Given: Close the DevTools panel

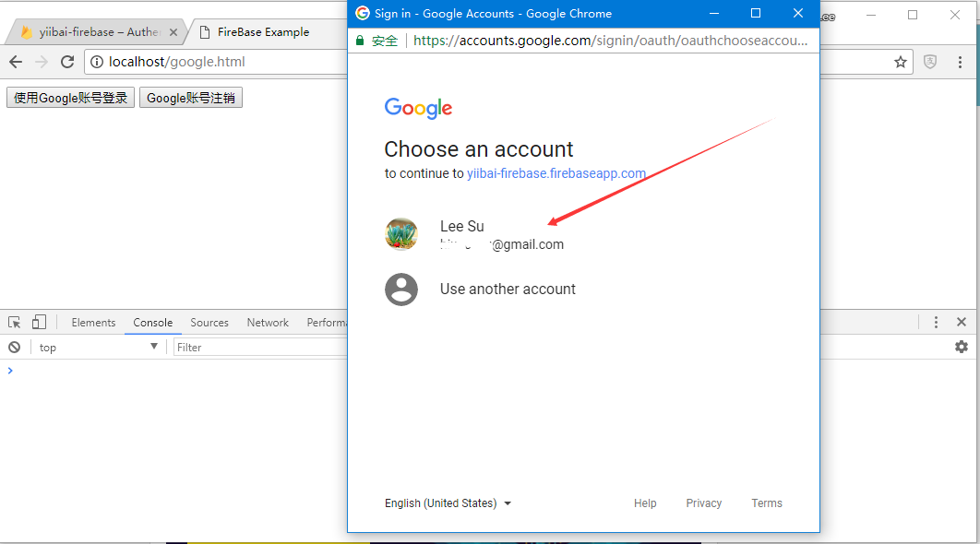Looking at the screenshot, I should (x=961, y=322).
